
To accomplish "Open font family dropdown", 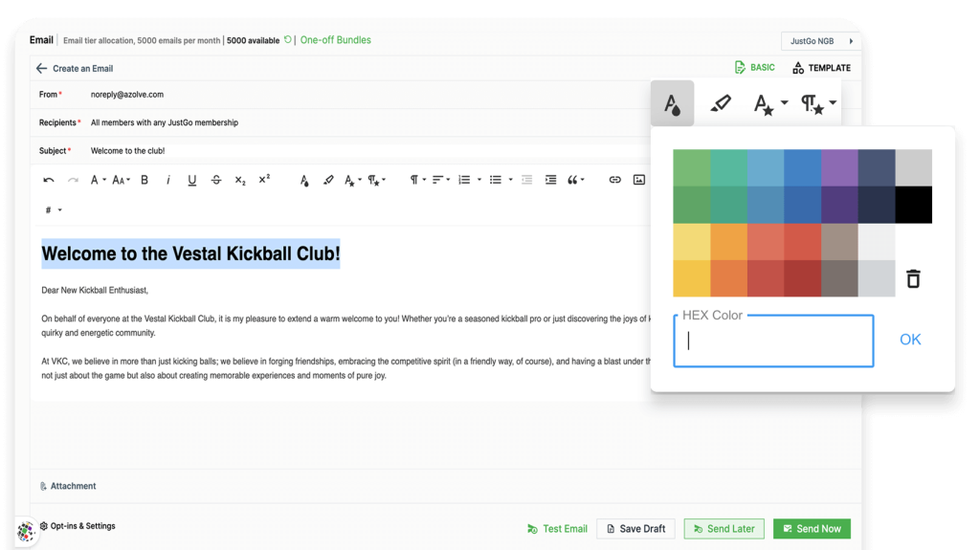I will [x=98, y=180].
